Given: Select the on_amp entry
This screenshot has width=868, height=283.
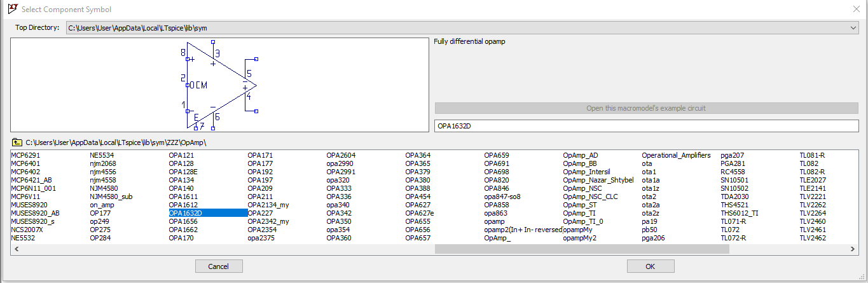Looking at the screenshot, I should point(102,205).
